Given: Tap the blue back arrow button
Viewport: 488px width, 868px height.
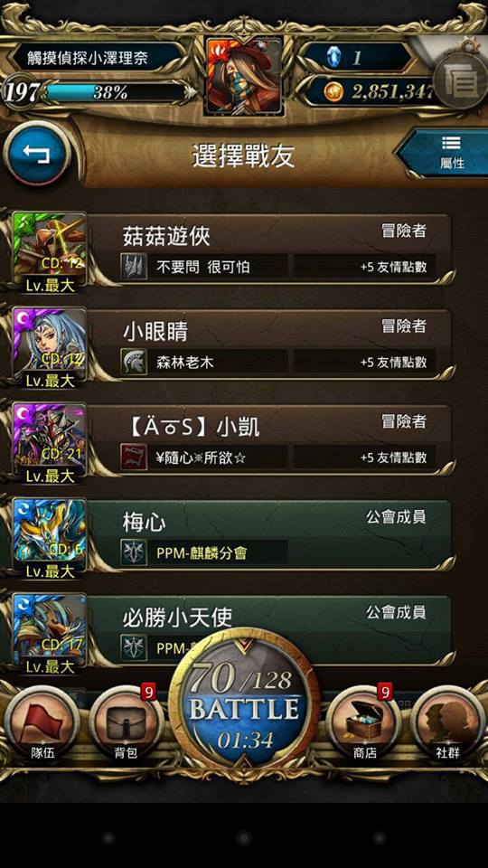Looking at the screenshot, I should pyautogui.click(x=37, y=154).
